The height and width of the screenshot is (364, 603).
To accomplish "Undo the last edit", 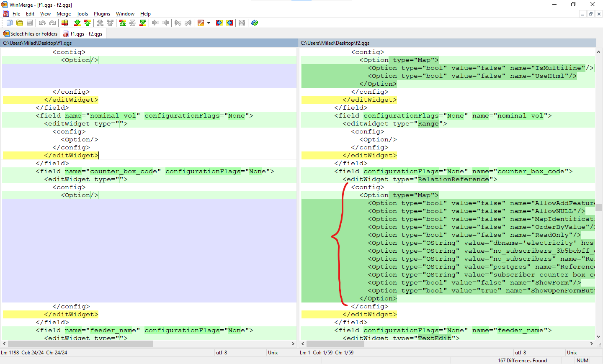I will [42, 23].
